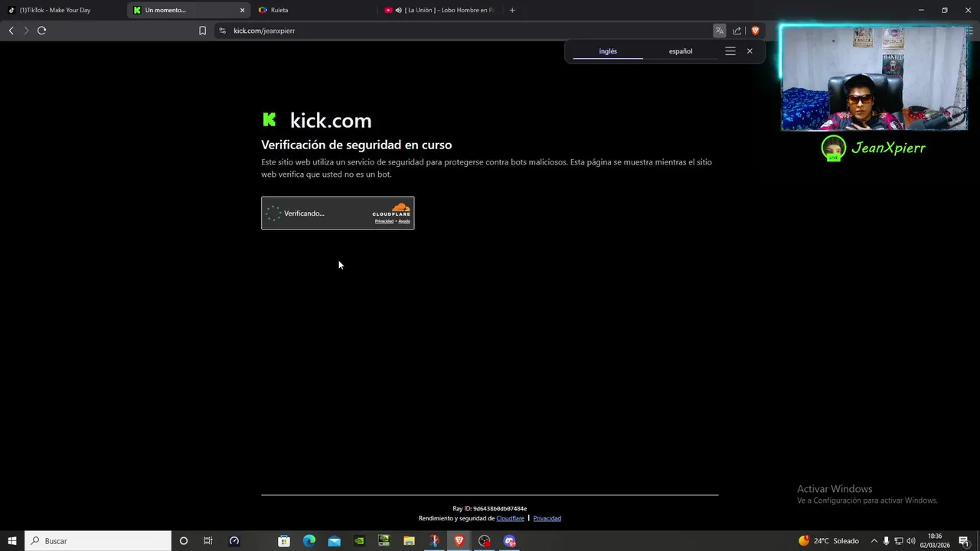980x551 pixels.
Task: Click the Buscar taskbar search box
Action: [98, 541]
